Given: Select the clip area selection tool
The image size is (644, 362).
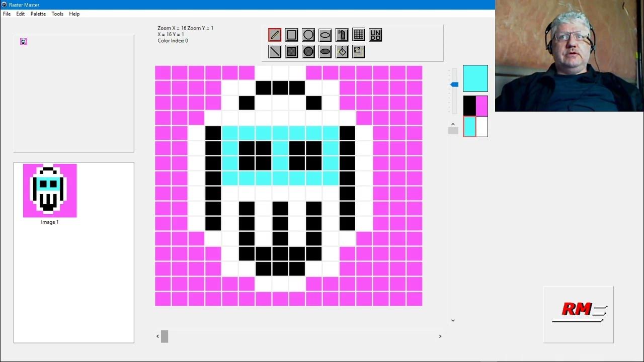Looking at the screenshot, I should click(359, 51).
